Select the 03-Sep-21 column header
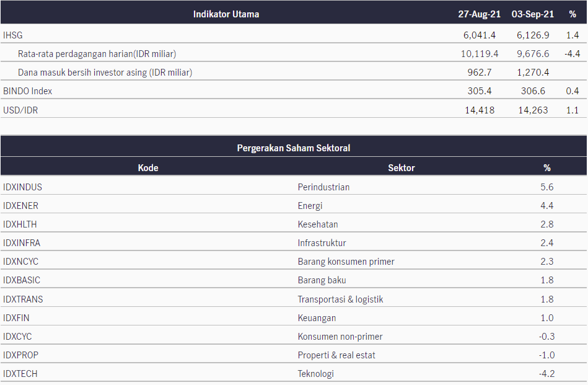The height and width of the screenshot is (385, 588). (532, 14)
